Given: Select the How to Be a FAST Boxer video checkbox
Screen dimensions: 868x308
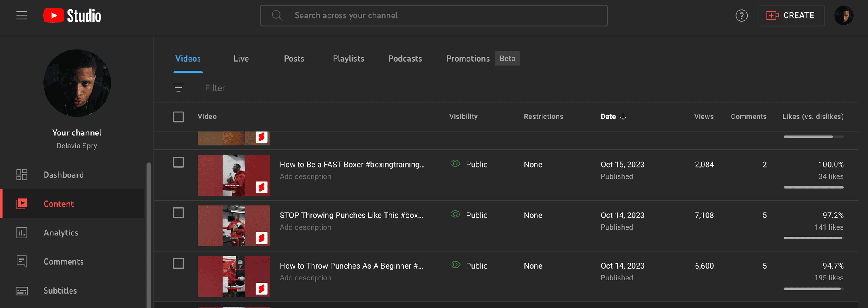Looking at the screenshot, I should click(x=178, y=162).
